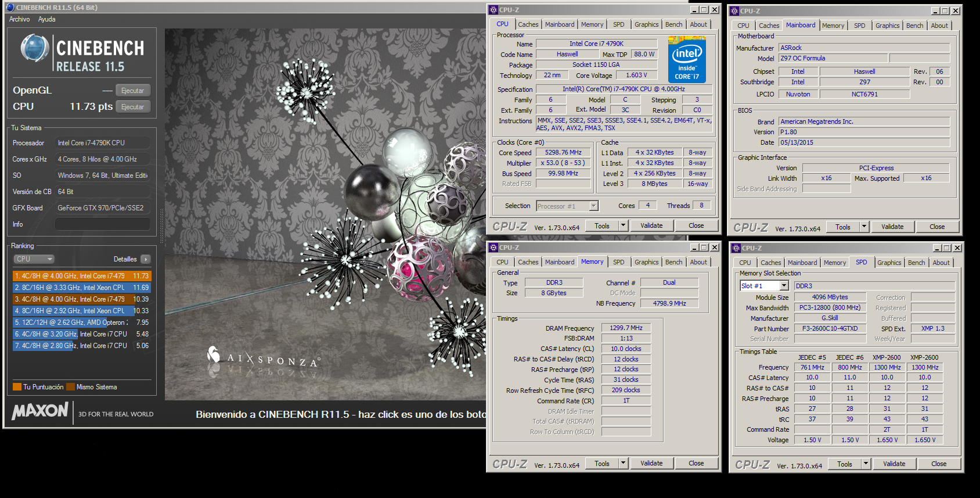The width and height of the screenshot is (980, 498).
Task: Click CPU-Z title icon in SPD window
Action: click(x=736, y=248)
